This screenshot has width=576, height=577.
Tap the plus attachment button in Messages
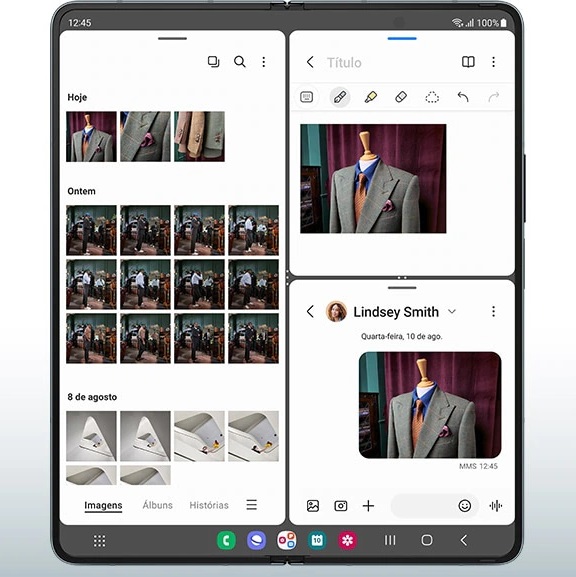point(368,506)
